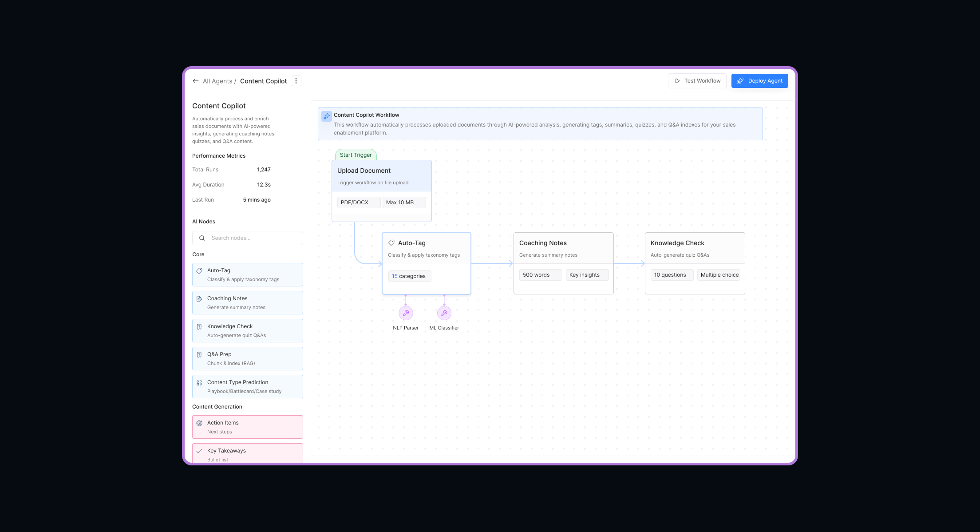
Task: Click the tag icon on Auto-Tag canvas node
Action: pos(391,243)
